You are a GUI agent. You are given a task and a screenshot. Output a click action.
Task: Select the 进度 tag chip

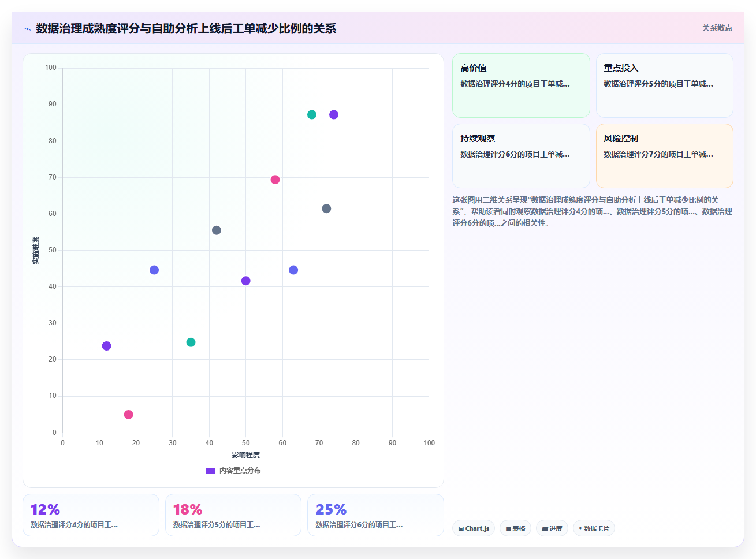[x=552, y=528]
